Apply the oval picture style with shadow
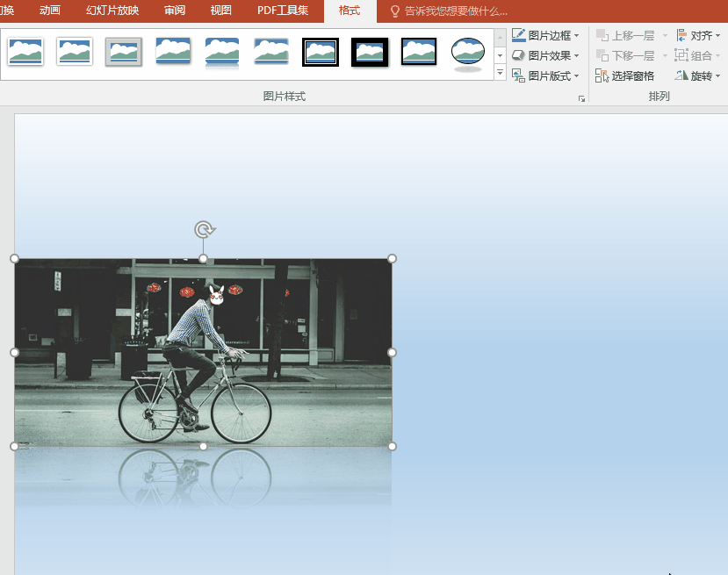The height and width of the screenshot is (575, 728). point(468,54)
